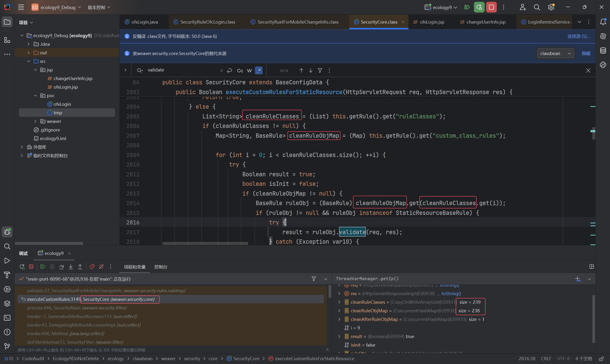Click the horizontal scrollbar in code editor
This screenshot has height=364, width=610.
click(x=205, y=243)
